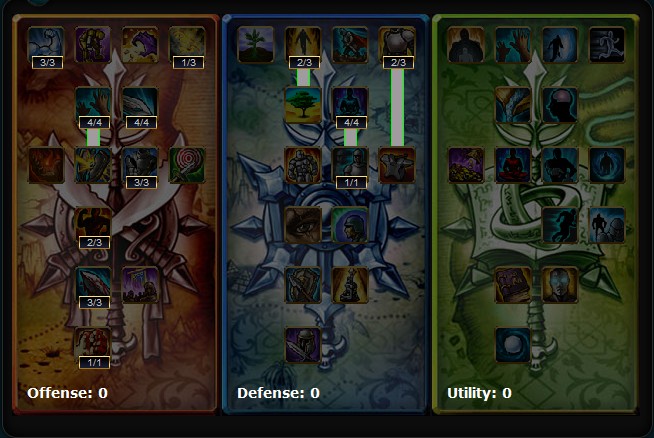The image size is (654, 438).
Task: Select the running white figure mastery icon
Action: [607, 45]
